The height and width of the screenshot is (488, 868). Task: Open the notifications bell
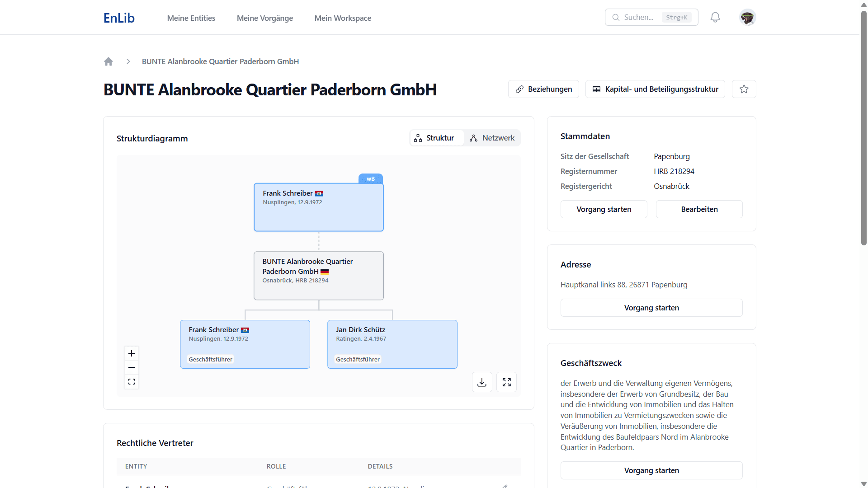click(x=715, y=18)
